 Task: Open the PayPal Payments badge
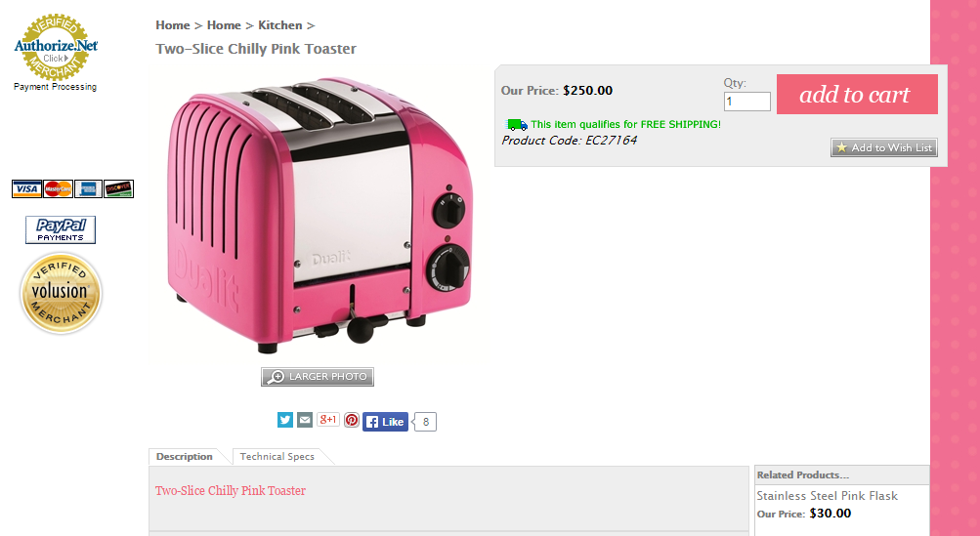[61, 229]
